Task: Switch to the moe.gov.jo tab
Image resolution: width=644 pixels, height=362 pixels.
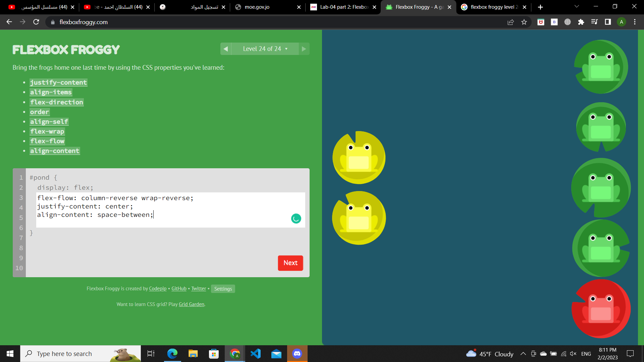Action: 265,7
